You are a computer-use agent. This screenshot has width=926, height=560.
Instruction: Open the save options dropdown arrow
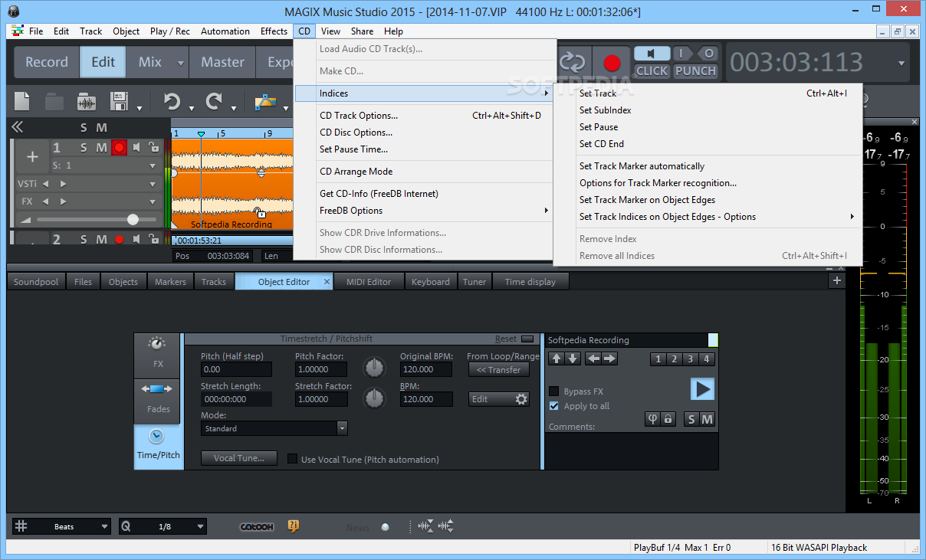coord(140,107)
